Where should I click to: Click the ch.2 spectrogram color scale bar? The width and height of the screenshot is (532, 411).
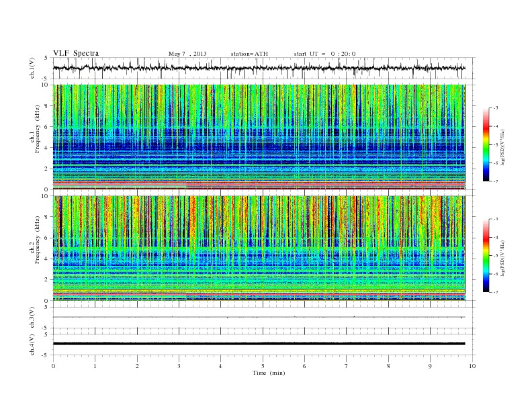(486, 256)
